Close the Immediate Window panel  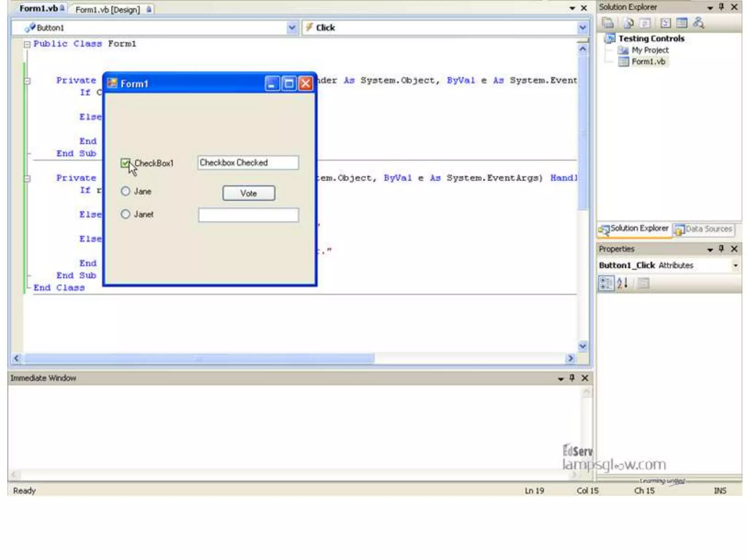click(585, 378)
